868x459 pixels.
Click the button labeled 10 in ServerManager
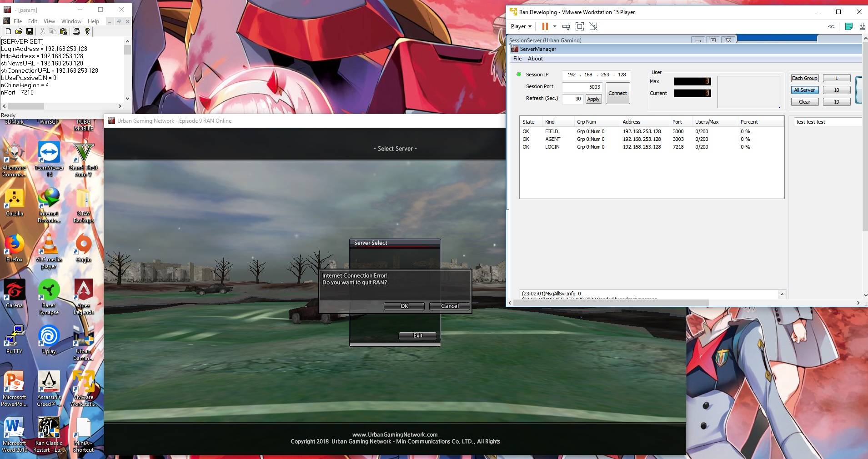[x=837, y=90]
